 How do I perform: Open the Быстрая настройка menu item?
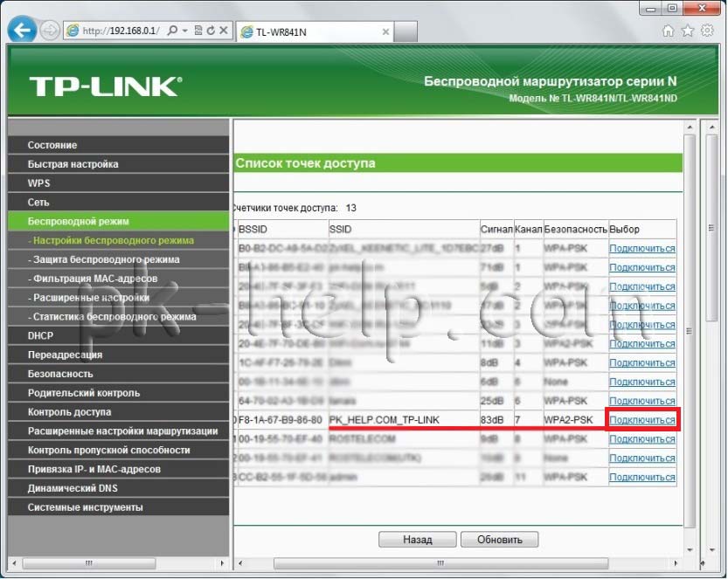click(x=118, y=164)
